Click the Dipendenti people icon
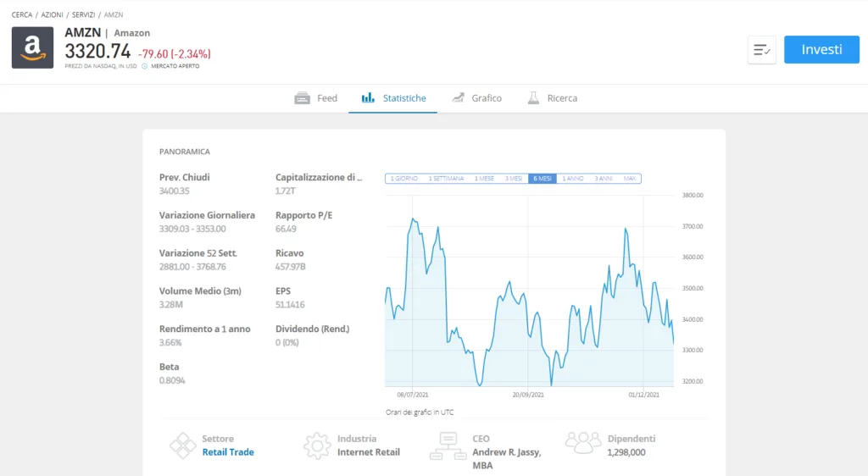868x476 pixels. pyautogui.click(x=583, y=443)
